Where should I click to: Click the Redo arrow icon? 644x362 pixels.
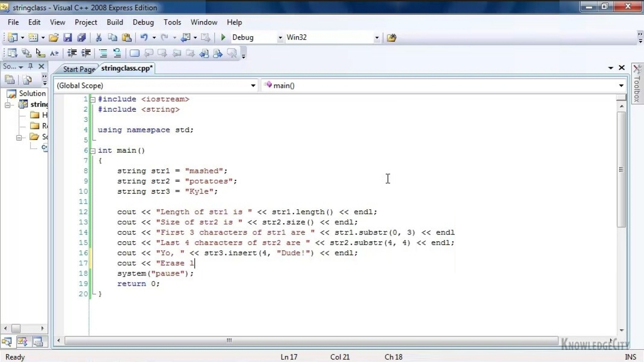[x=164, y=38]
